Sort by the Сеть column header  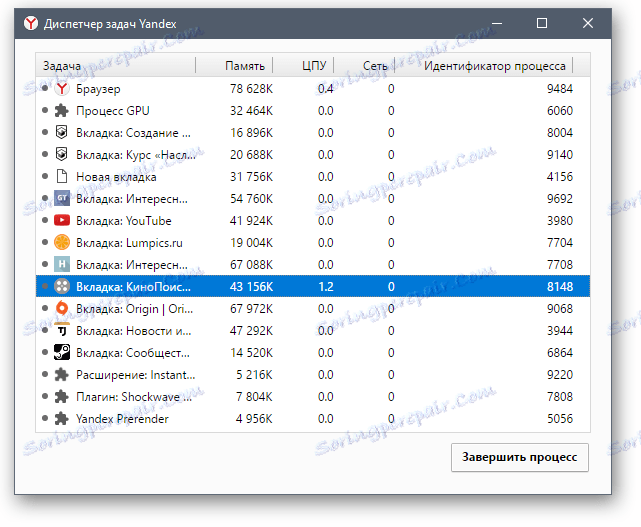(x=364, y=65)
